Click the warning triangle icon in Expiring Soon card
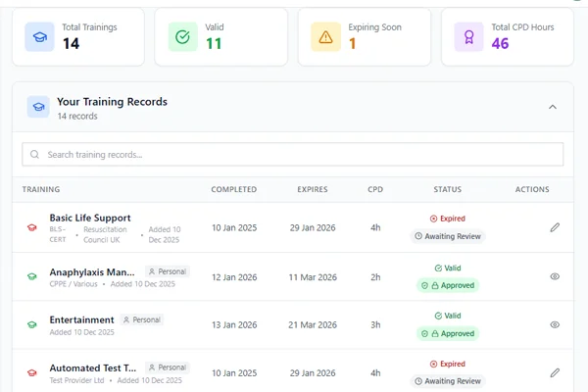 coord(326,37)
